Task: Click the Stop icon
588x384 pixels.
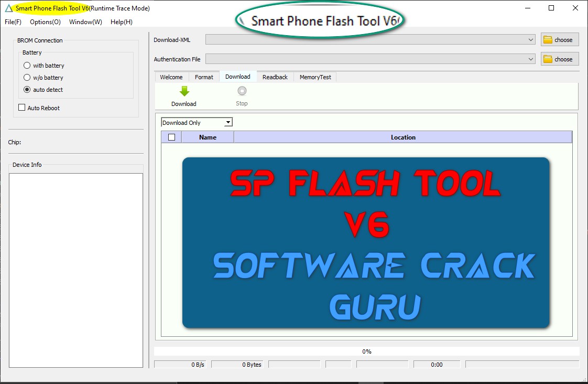Action: click(242, 91)
